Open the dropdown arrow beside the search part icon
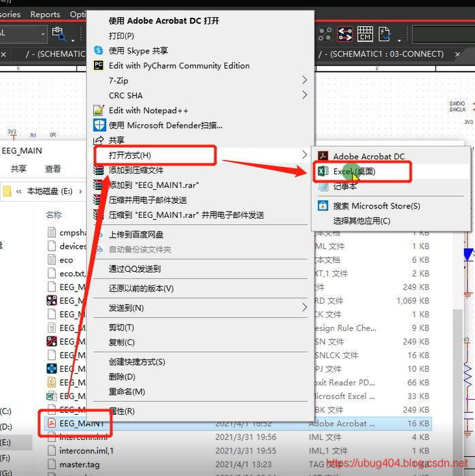 (x=73, y=40)
